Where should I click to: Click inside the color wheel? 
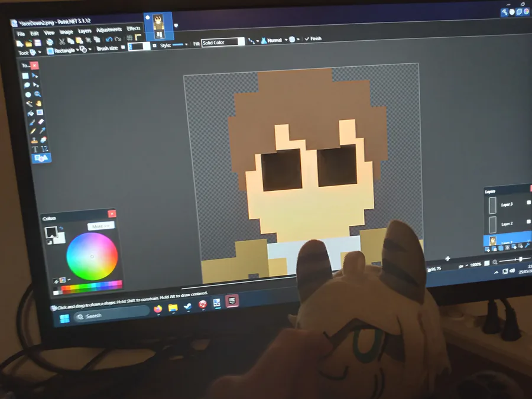(92, 257)
